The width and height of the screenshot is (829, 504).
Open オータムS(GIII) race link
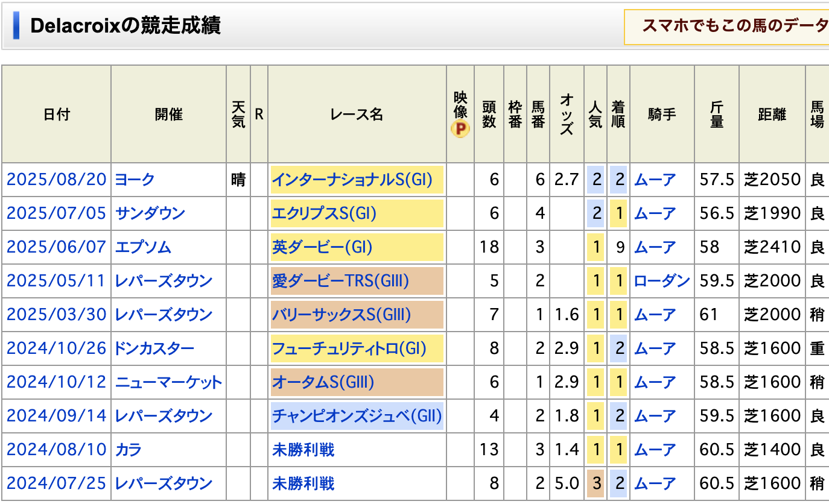[x=323, y=382]
